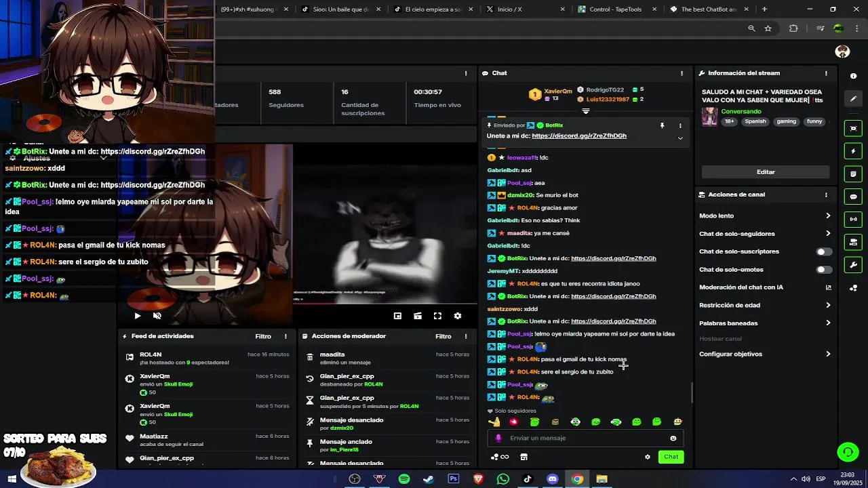
Task: Open Spotify from the Windows taskbar
Action: (404, 479)
